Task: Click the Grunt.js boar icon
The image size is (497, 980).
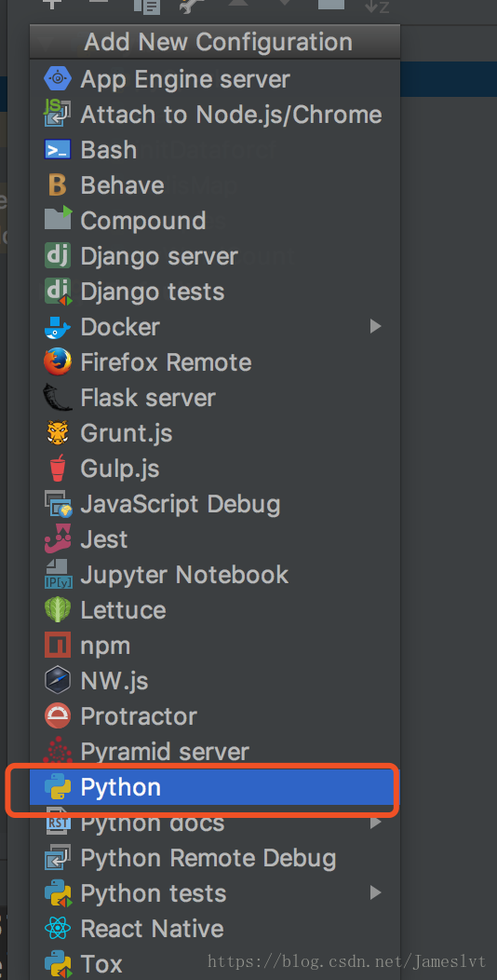Action: point(58,432)
